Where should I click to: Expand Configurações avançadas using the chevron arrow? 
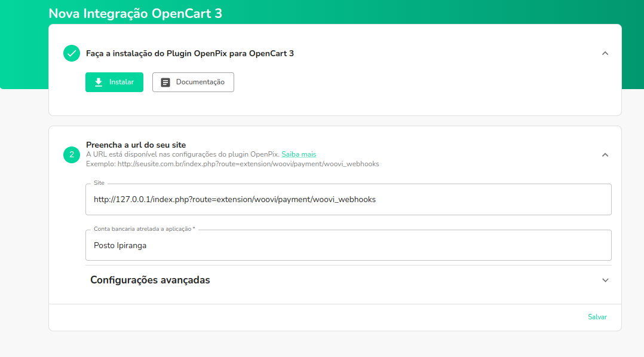(x=605, y=280)
